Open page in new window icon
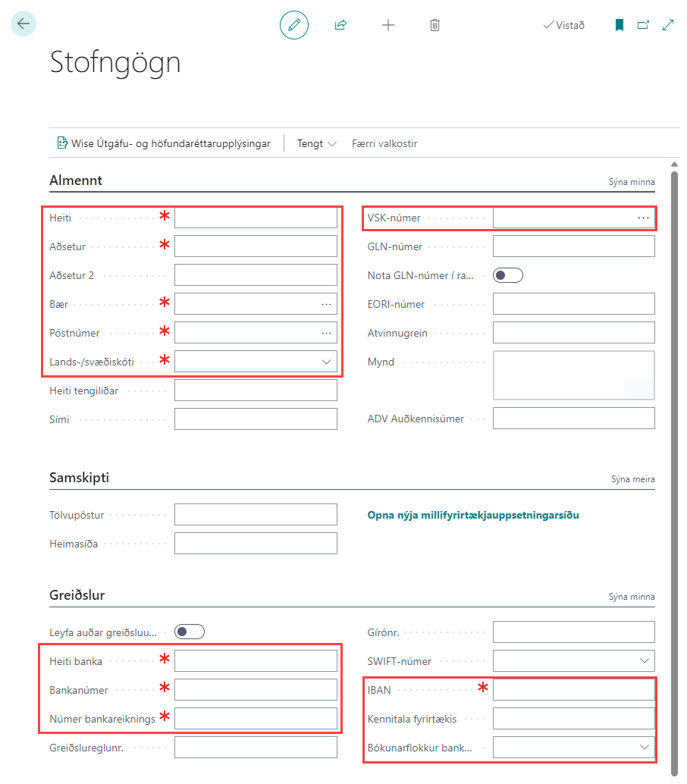 click(643, 25)
